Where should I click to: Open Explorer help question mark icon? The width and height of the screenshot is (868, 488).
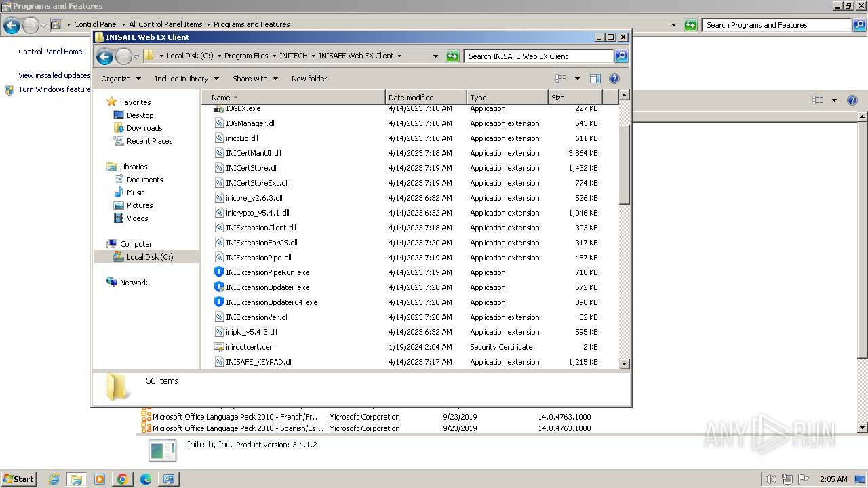click(614, 79)
